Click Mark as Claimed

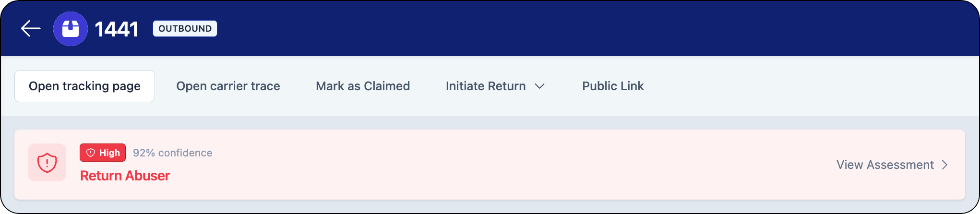(x=363, y=86)
